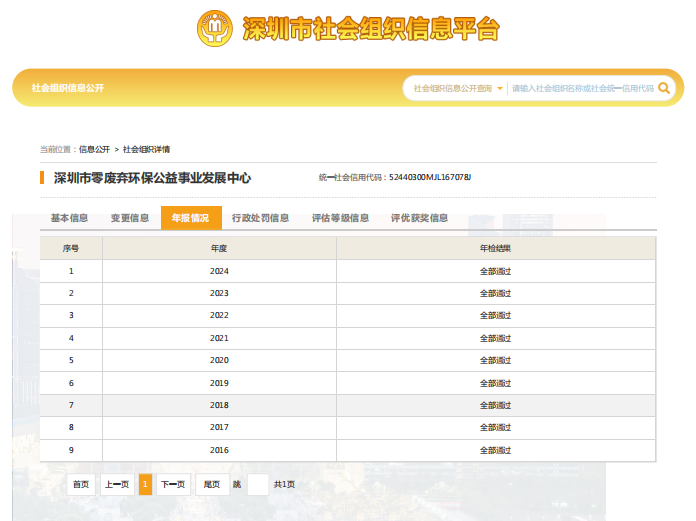Image resolution: width=696 pixels, height=521 pixels.
Task: Switch to the 变更信息 tab
Action: pos(130,218)
